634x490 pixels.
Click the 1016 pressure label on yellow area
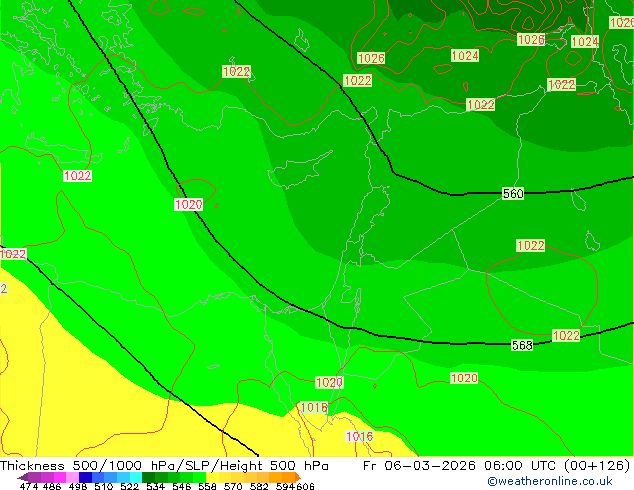pyautogui.click(x=359, y=437)
